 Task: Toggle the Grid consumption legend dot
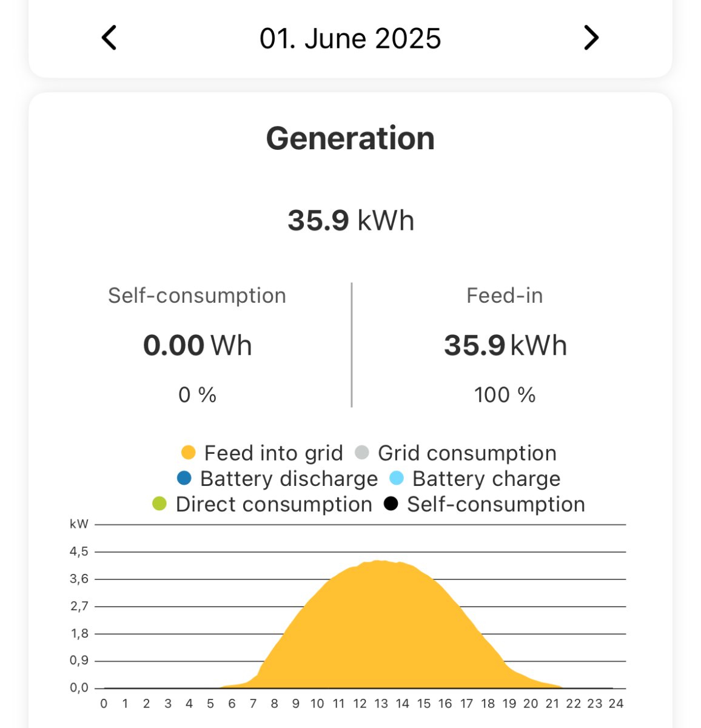(362, 453)
